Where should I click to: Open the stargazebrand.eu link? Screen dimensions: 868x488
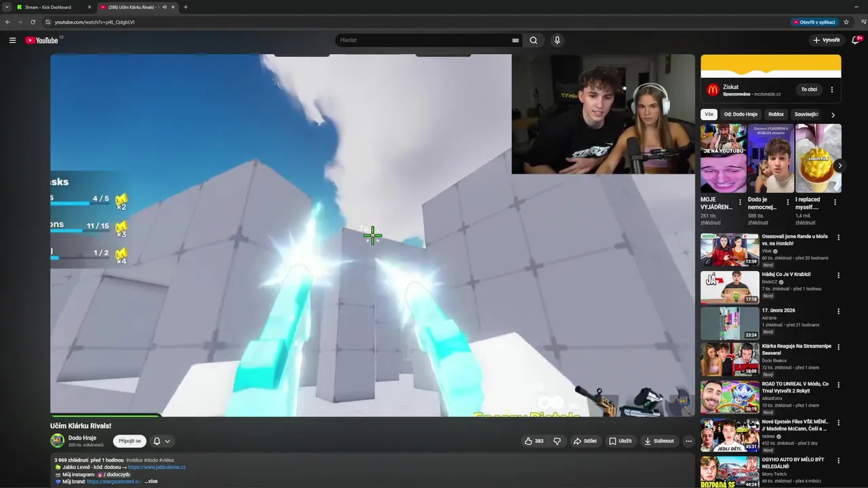pos(114,481)
